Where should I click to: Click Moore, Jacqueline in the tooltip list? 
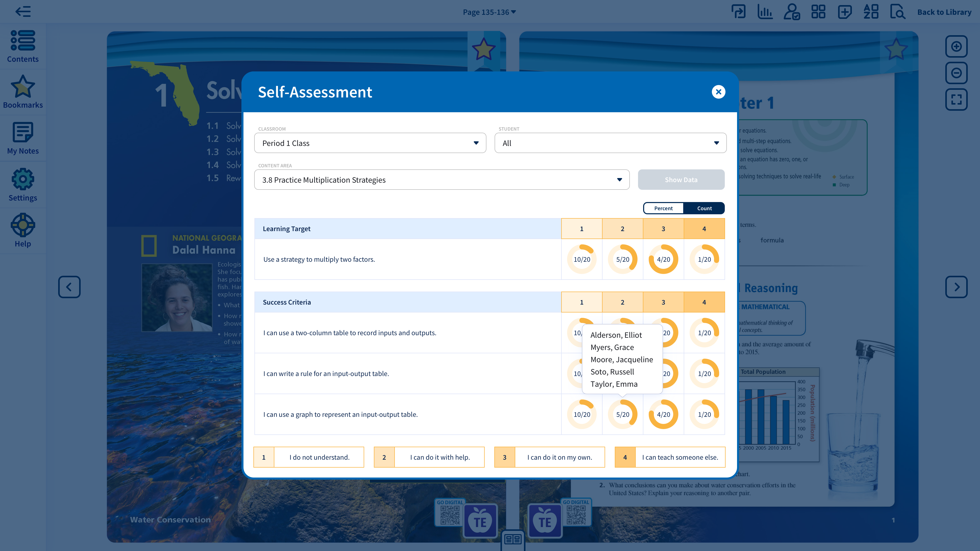622,359
